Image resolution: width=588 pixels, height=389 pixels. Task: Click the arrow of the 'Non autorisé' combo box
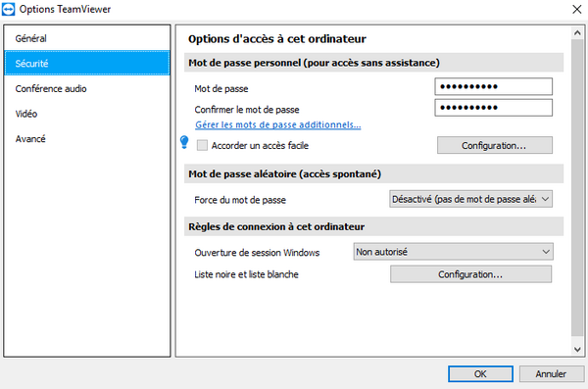coord(546,252)
